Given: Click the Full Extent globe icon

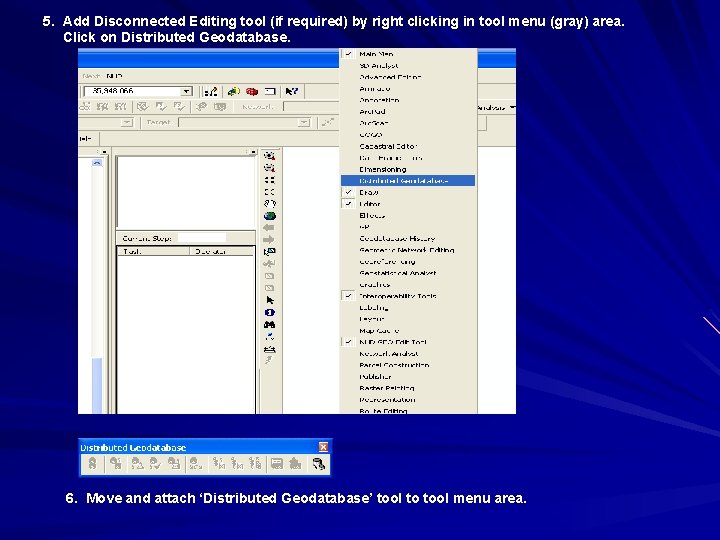Looking at the screenshot, I should [x=270, y=216].
